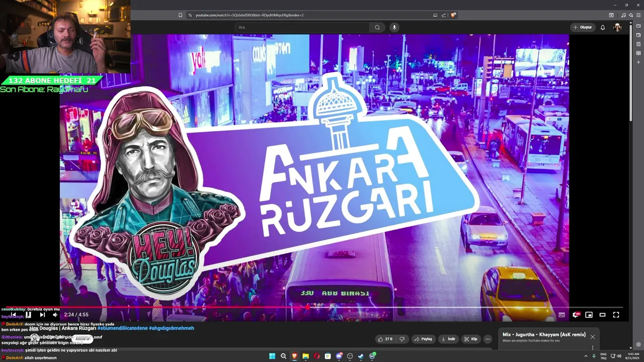The height and width of the screenshot is (362, 644).
Task: Open Steam from the taskbar
Action: (361, 356)
